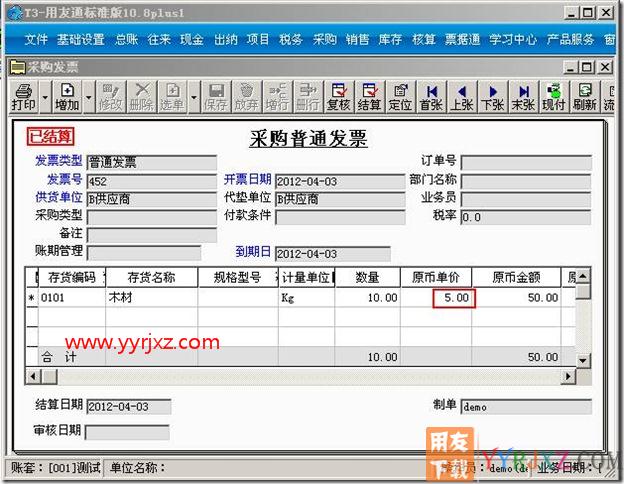Viewport: 624px width, 484px height.
Task: Click the 刷新 refresh toolbar icon
Action: click(x=585, y=97)
